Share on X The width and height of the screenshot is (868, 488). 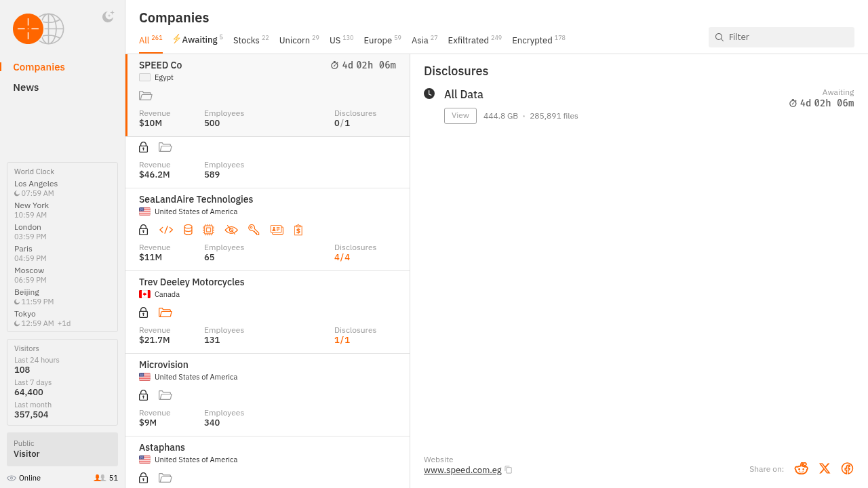pyautogui.click(x=825, y=468)
